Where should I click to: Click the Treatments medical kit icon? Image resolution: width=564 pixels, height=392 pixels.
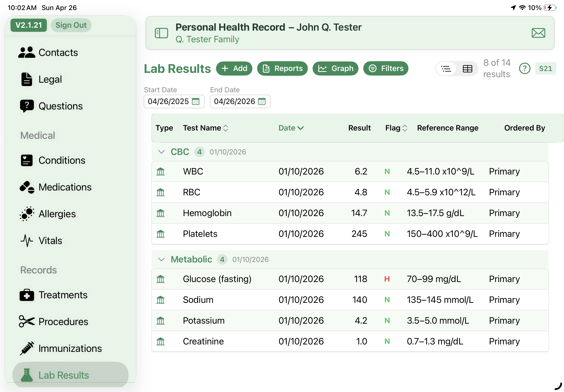click(27, 295)
